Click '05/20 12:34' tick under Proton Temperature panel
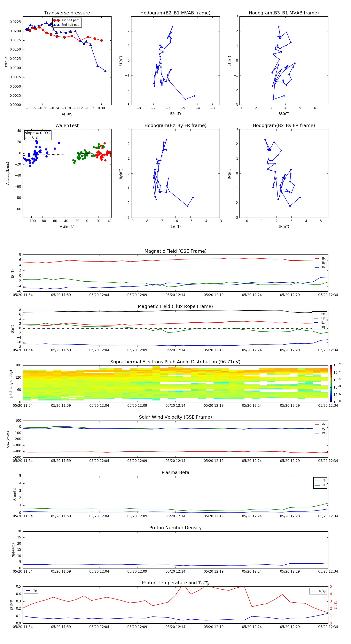The width and height of the screenshot is (351, 644). coord(328,627)
